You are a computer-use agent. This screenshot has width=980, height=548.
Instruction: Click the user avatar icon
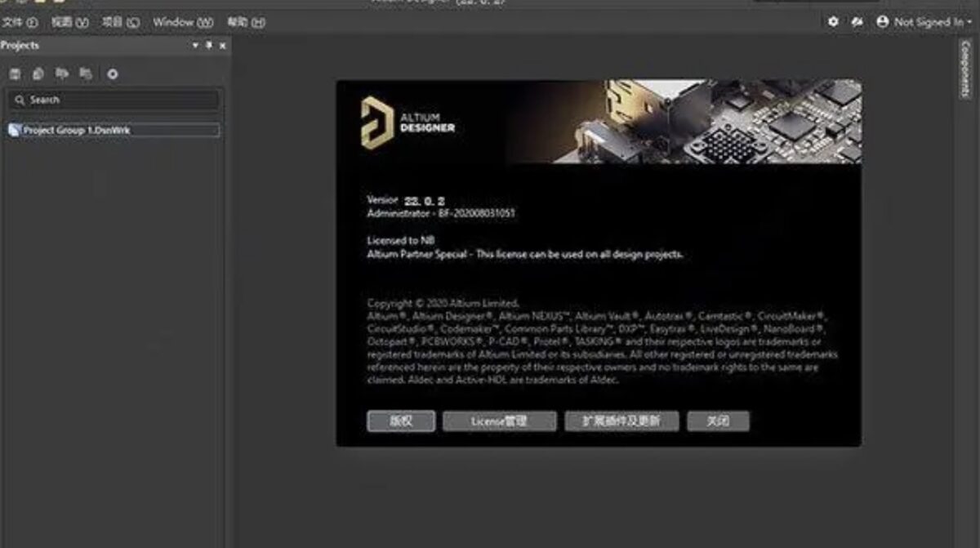882,22
